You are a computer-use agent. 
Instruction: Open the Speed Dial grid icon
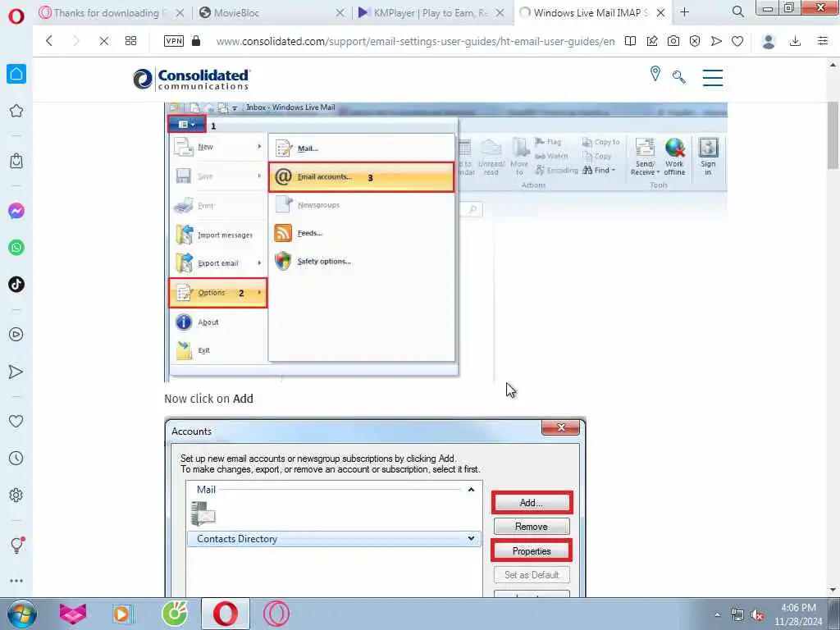pos(130,41)
